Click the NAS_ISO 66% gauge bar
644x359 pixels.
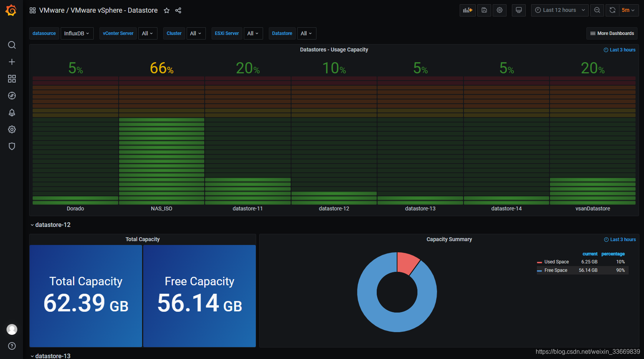pyautogui.click(x=162, y=141)
